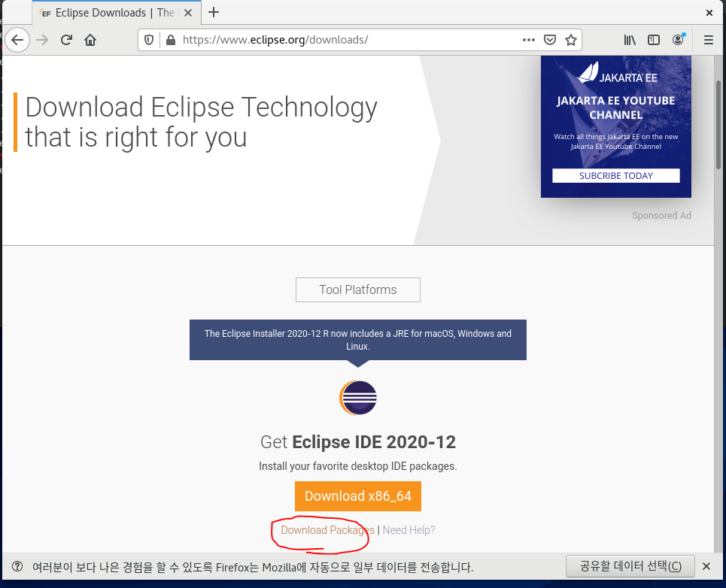Reload the current page
Image resolution: width=726 pixels, height=588 pixels.
click(66, 41)
